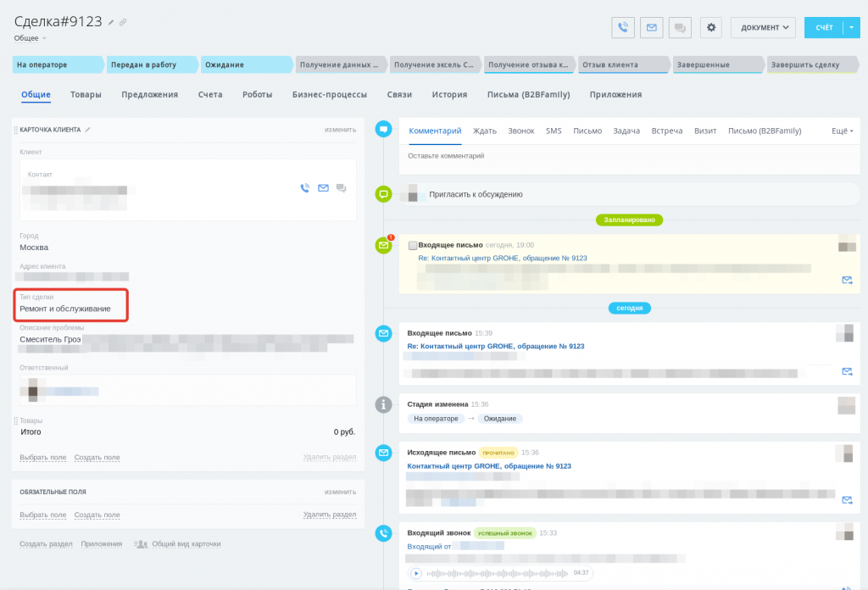Screen dimensions: 868x590
Task: Set stage to Завершенные
Action: (x=717, y=64)
